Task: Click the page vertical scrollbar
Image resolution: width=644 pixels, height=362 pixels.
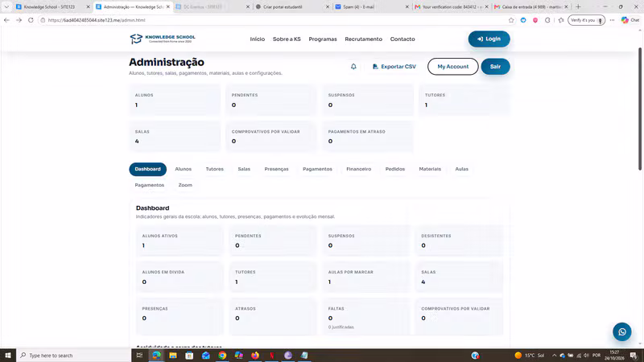Action: click(x=639, y=109)
